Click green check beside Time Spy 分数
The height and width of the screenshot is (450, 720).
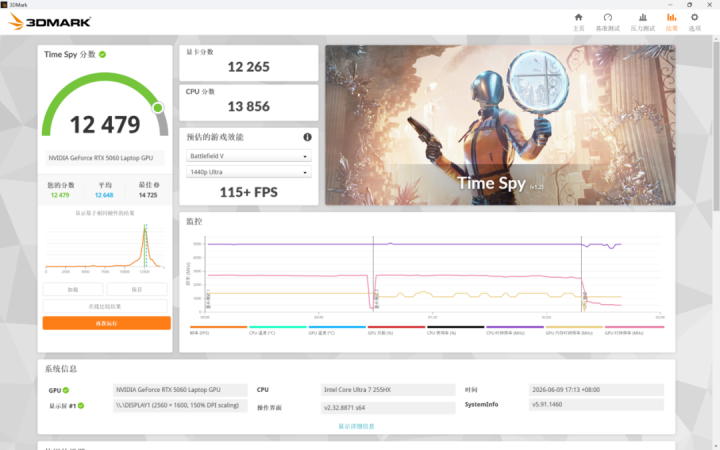click(x=102, y=54)
